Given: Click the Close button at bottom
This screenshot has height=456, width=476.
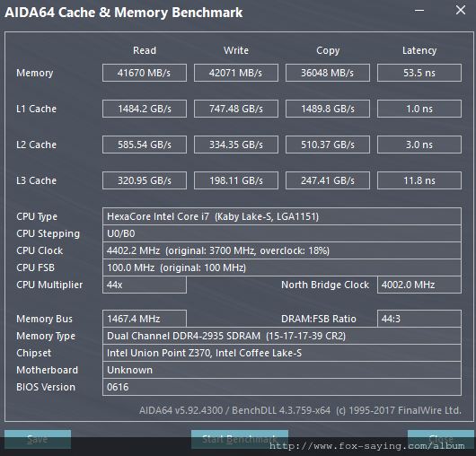Looking at the screenshot, I should (441, 439).
